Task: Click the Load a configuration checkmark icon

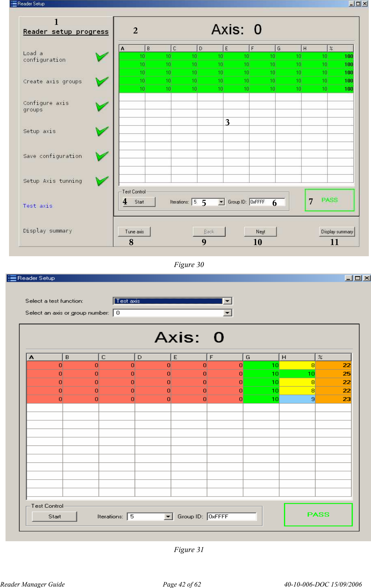Action: point(102,56)
